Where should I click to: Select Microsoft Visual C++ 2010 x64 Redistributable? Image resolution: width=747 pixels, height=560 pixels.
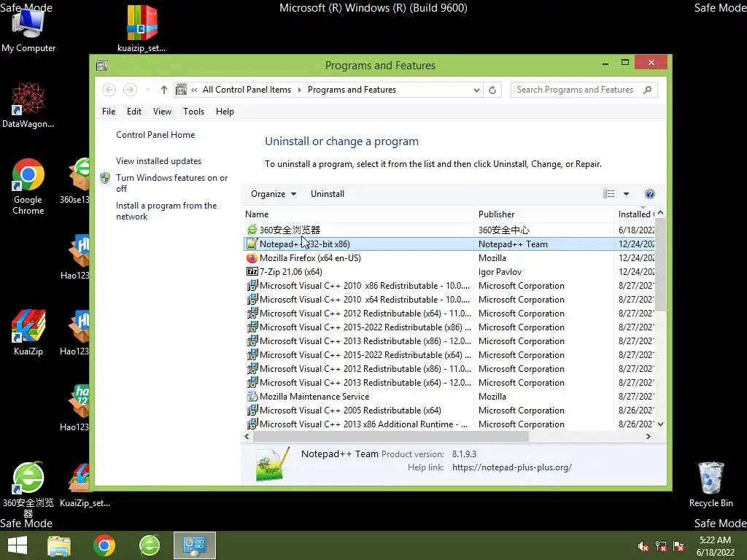tap(449, 300)
